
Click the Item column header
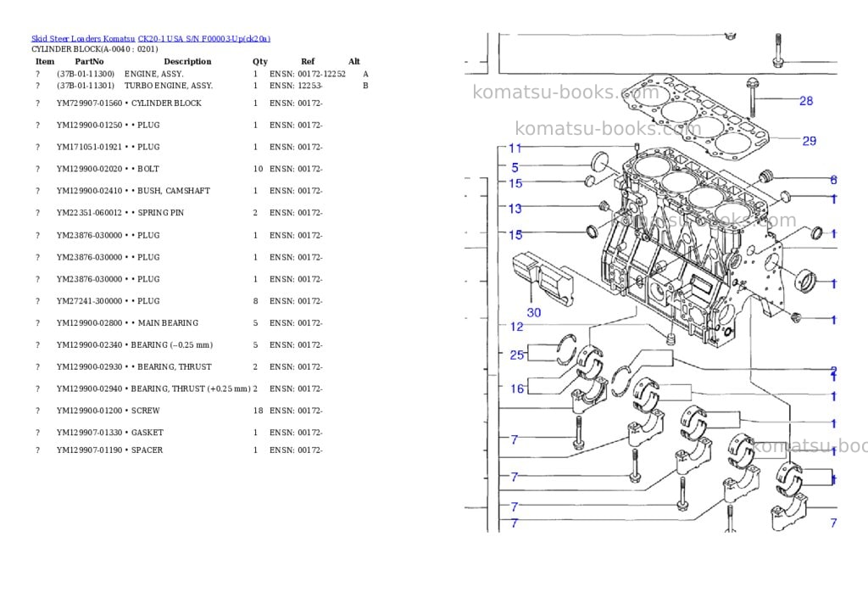[x=45, y=61]
